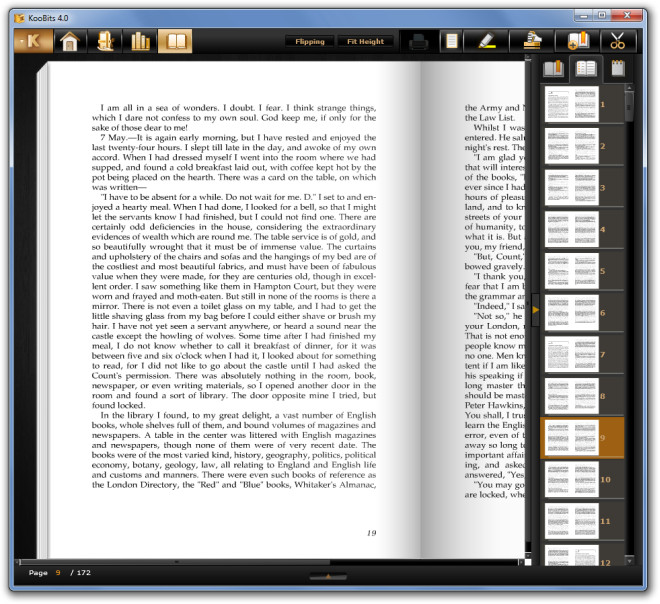Click the Fit Height button

point(365,41)
